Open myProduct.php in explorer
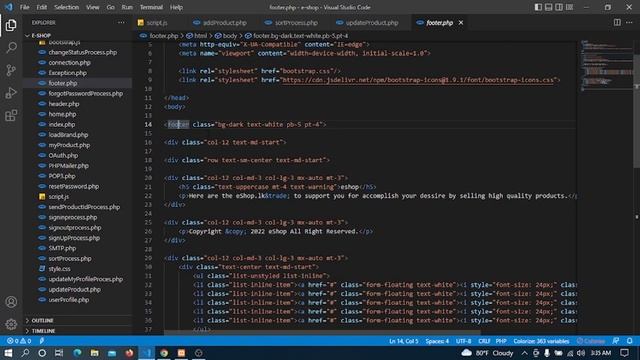This screenshot has width=640, height=360. tap(69, 145)
